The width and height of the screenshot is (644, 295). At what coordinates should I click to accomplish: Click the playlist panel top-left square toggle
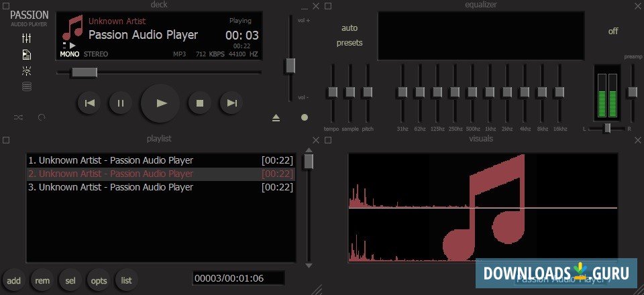pos(6,140)
